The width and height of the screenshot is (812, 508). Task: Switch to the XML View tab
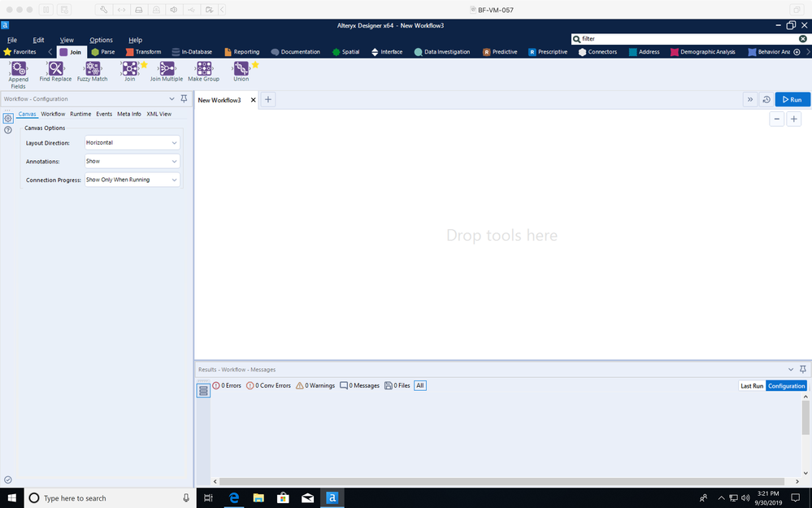(158, 114)
